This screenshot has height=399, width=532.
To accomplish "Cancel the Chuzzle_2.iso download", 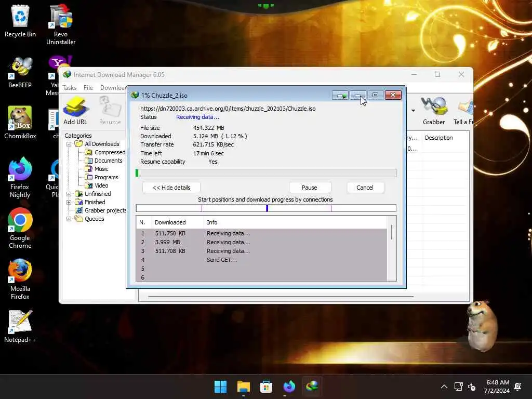I will (365, 188).
